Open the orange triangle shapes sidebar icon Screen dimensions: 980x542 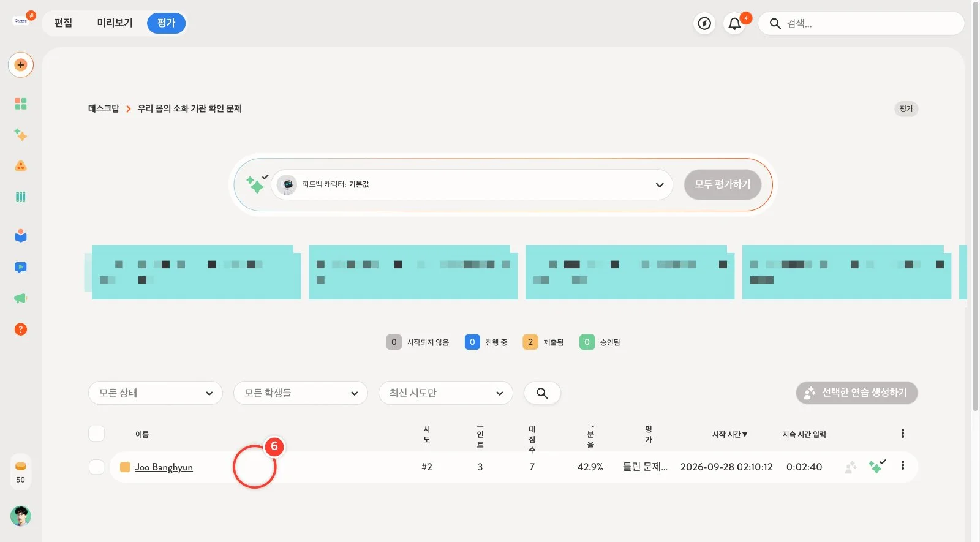21,166
